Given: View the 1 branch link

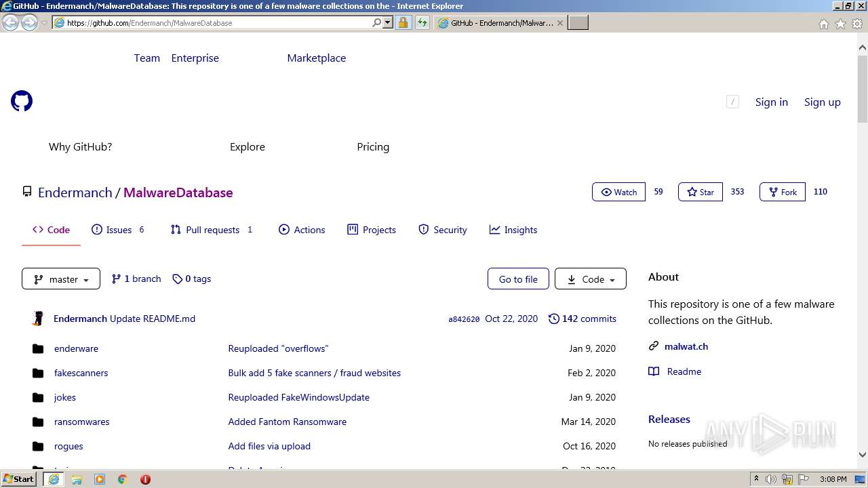Looking at the screenshot, I should click(x=136, y=279).
